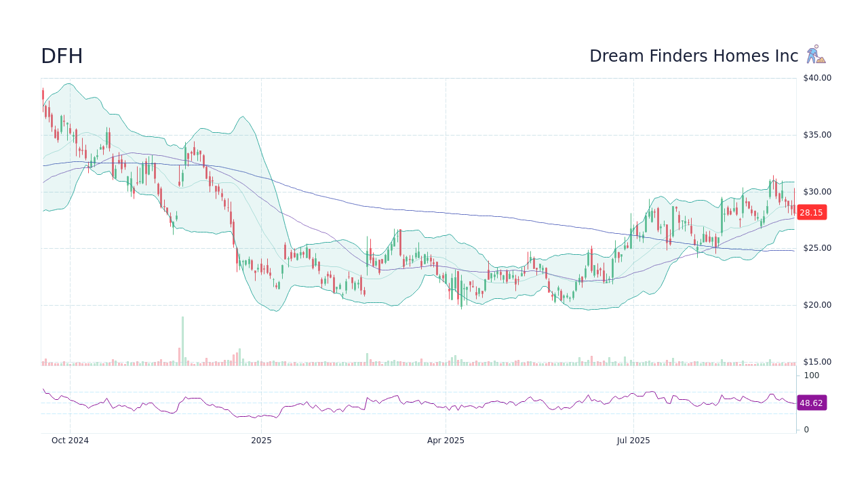Image resolution: width=868 pixels, height=488 pixels.
Task: Click the purple 48.62 RSI value badge
Action: [812, 403]
